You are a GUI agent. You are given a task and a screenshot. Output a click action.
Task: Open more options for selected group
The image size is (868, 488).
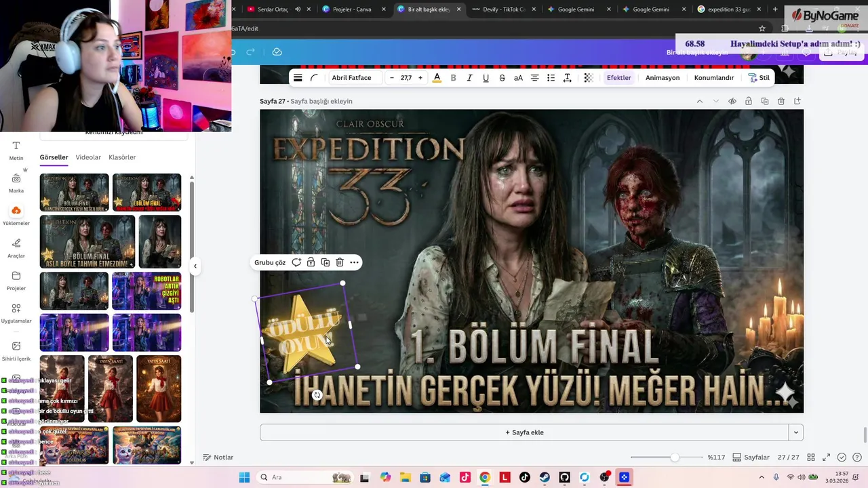(354, 262)
